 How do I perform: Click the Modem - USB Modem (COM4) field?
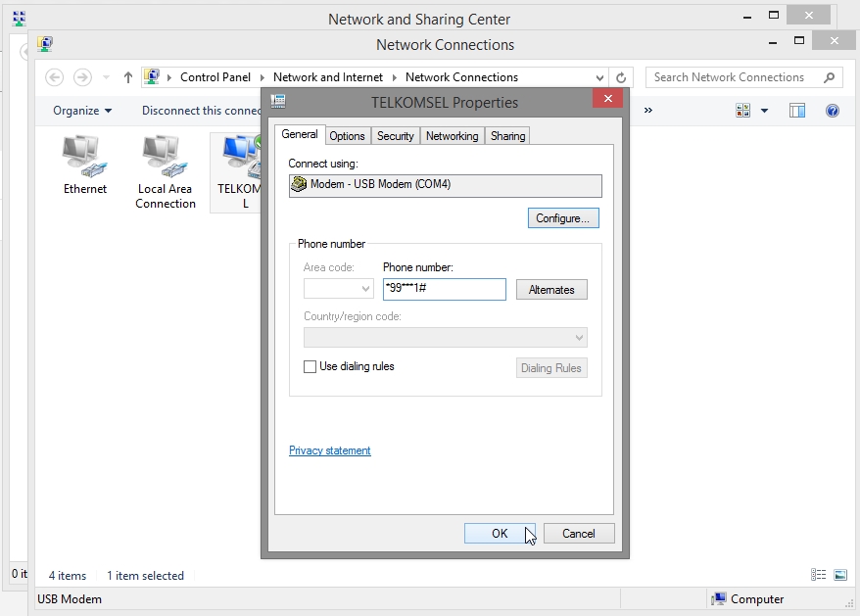[x=446, y=185]
